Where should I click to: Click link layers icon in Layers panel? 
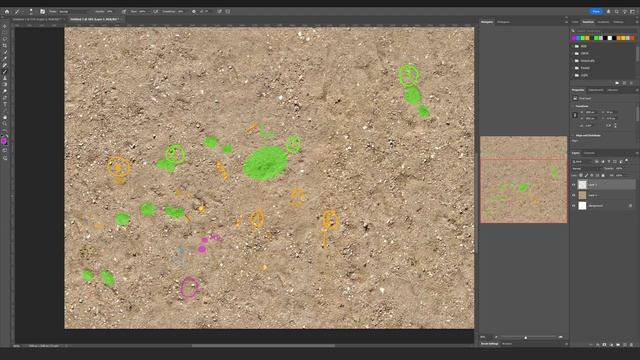click(x=591, y=344)
